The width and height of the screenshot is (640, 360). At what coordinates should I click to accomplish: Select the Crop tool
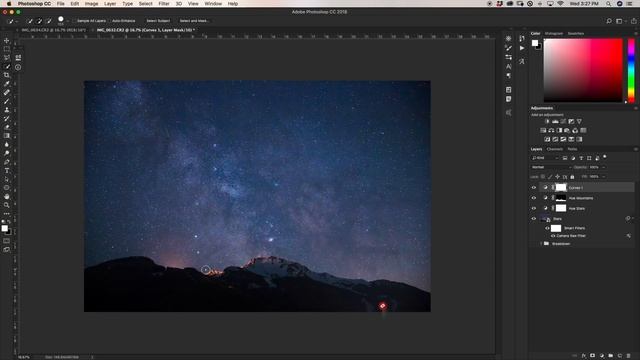[7, 75]
